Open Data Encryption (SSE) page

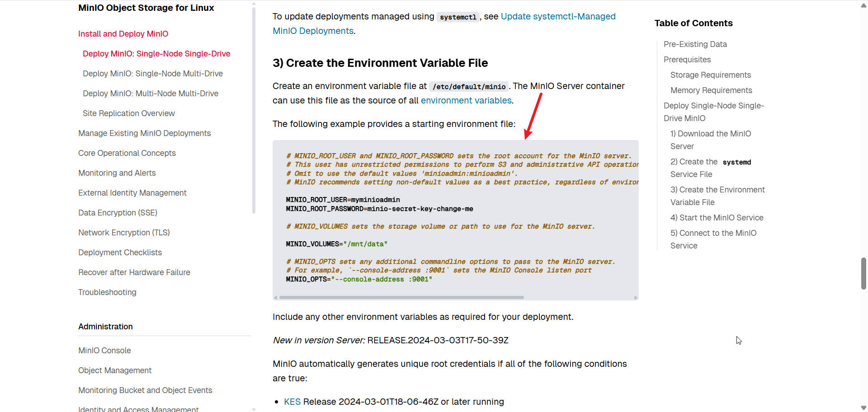click(x=118, y=213)
